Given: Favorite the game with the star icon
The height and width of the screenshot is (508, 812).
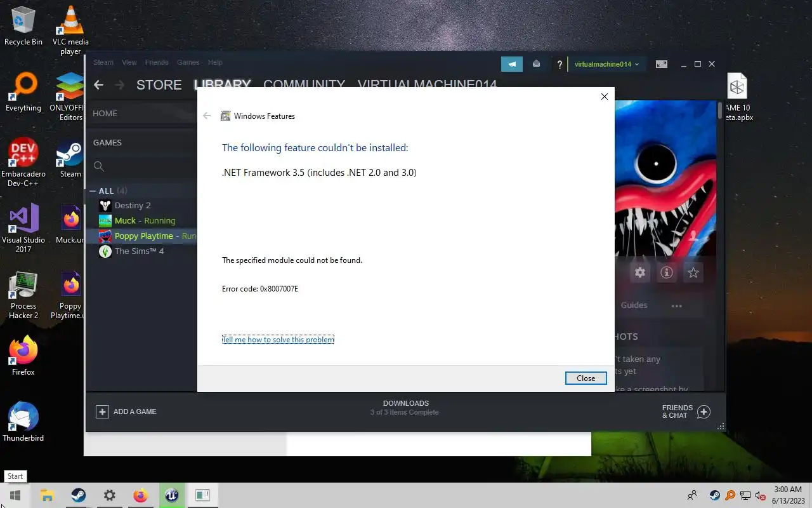Looking at the screenshot, I should click(693, 272).
